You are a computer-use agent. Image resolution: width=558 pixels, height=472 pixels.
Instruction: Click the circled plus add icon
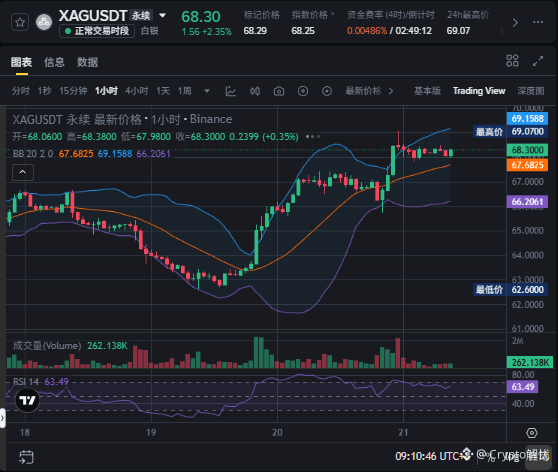pos(303,91)
